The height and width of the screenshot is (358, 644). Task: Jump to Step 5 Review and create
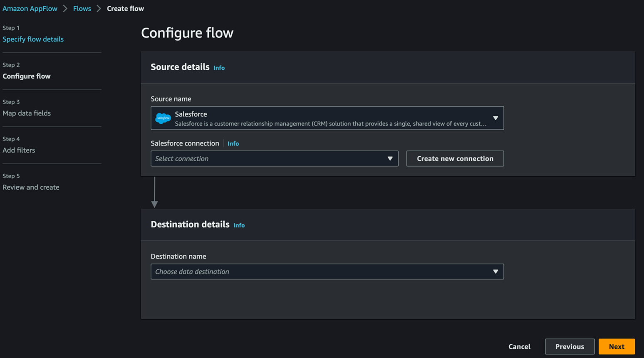tap(31, 187)
